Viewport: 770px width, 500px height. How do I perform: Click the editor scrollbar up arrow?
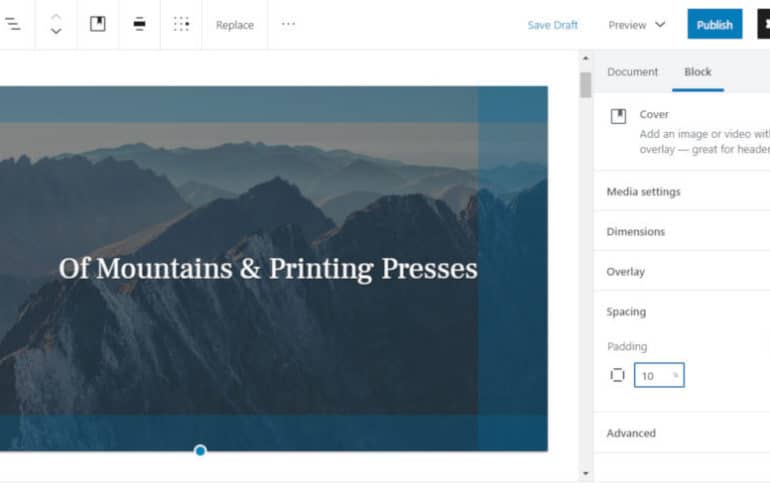click(585, 58)
